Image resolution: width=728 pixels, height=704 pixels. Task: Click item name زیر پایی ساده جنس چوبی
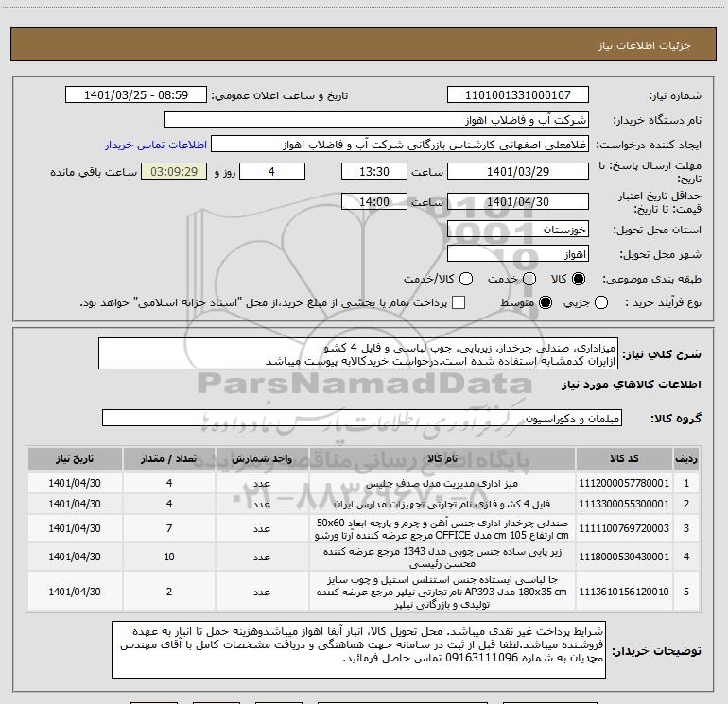442,558
